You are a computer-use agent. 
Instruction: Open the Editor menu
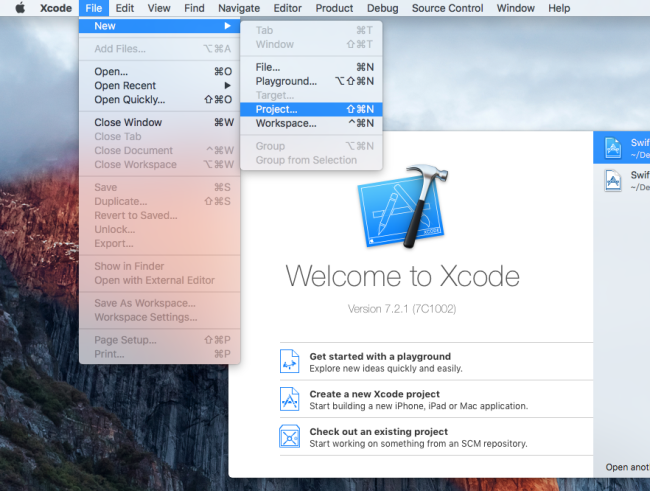pos(288,8)
